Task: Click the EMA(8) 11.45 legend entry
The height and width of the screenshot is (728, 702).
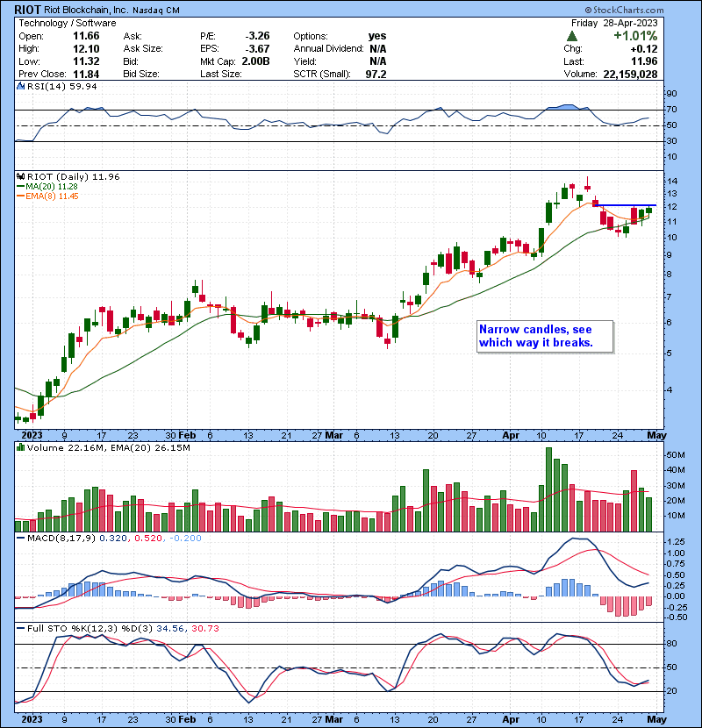Action: (47, 196)
